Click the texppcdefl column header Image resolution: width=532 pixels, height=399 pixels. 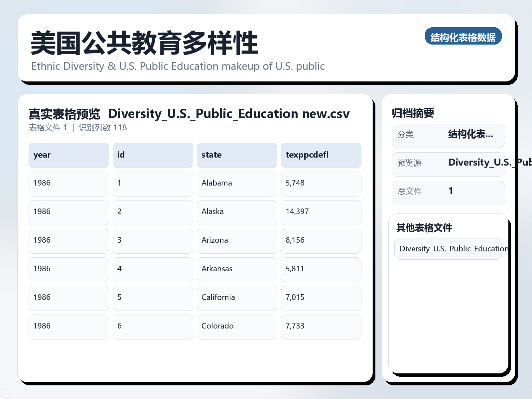pyautogui.click(x=321, y=155)
